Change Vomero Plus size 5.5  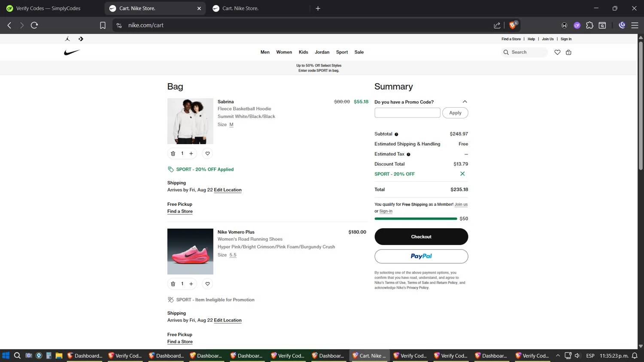tap(233, 255)
